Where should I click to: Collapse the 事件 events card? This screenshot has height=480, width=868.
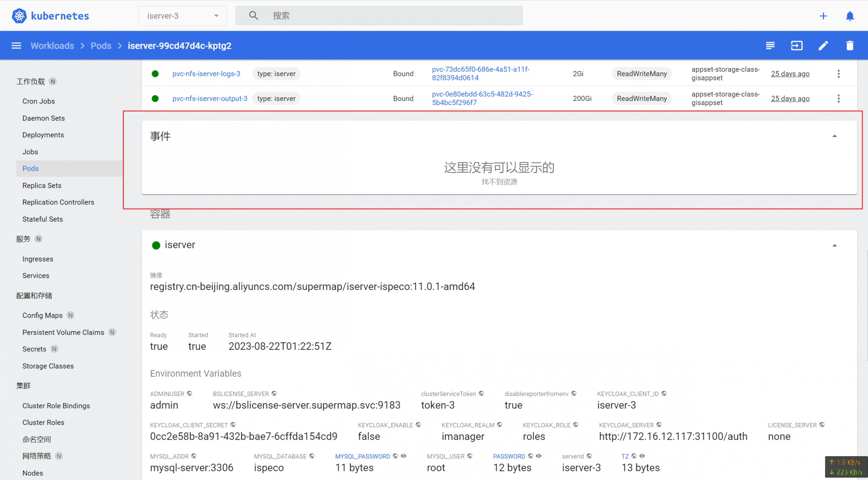click(x=835, y=136)
